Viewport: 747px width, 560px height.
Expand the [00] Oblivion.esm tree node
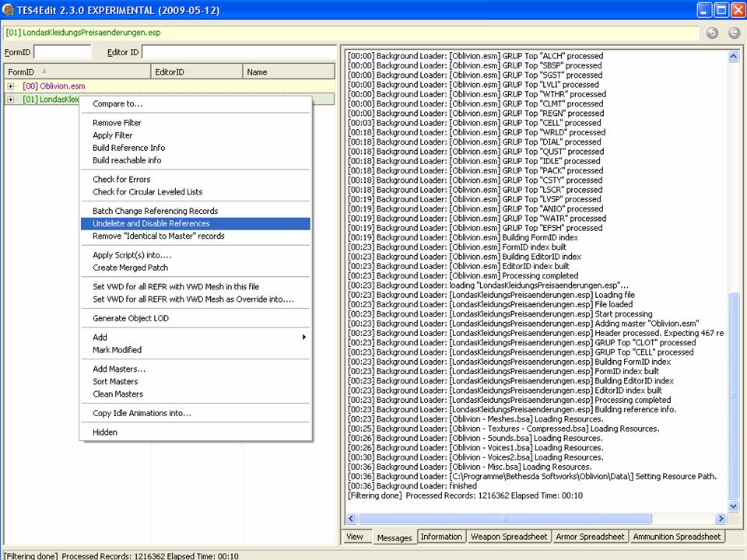[x=11, y=86]
